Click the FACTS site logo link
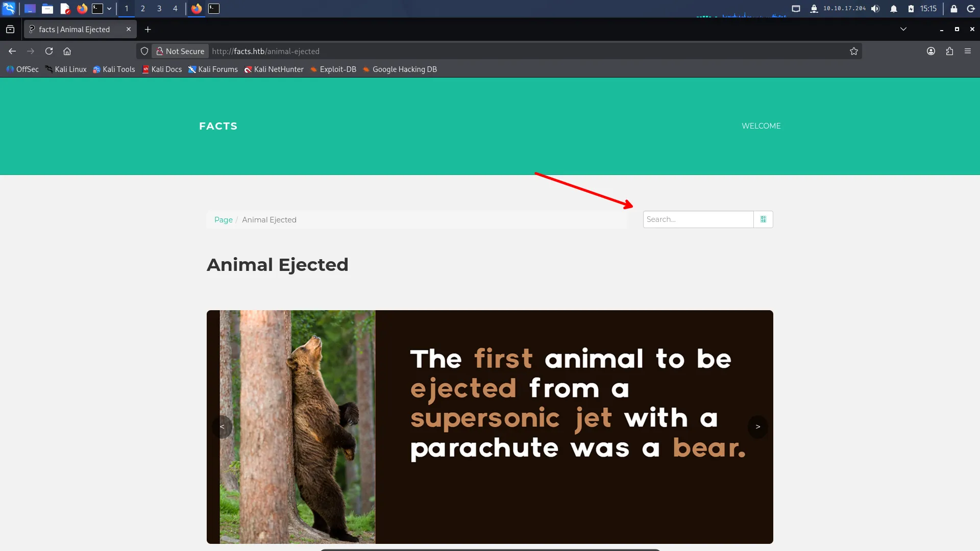 point(218,126)
